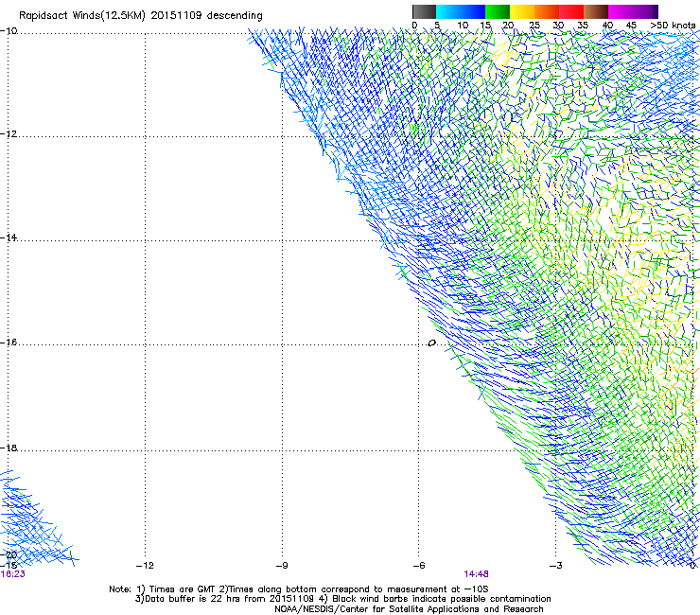Click the red 30-35 knots legend swatch
This screenshot has height=615, width=700.
(571, 11)
